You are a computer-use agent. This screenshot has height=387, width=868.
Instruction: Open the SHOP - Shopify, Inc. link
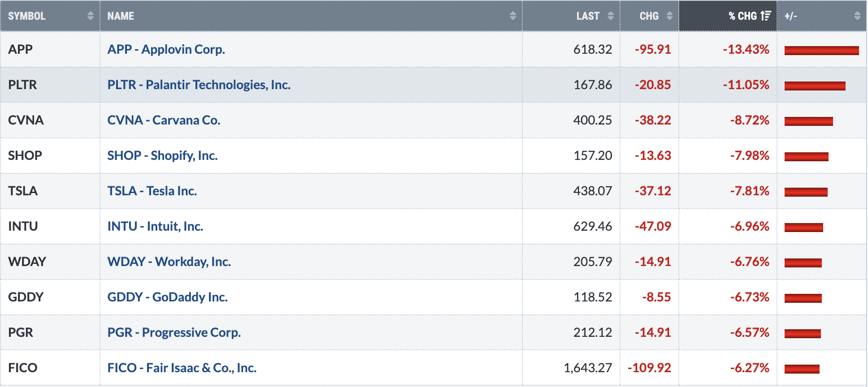(162, 155)
